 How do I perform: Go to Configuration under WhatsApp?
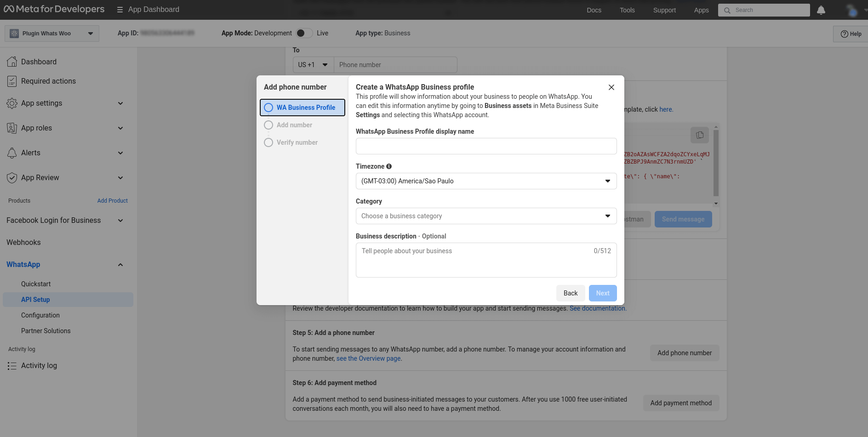coord(40,315)
